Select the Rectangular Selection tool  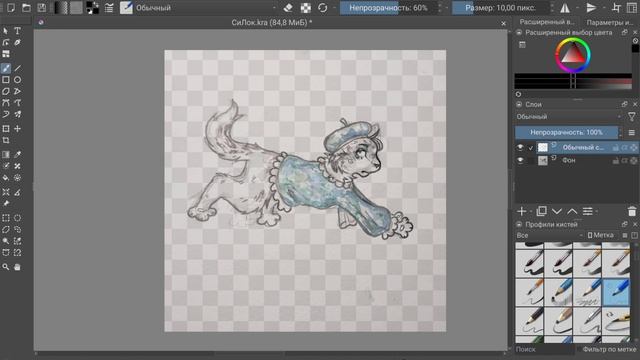pyautogui.click(x=6, y=218)
